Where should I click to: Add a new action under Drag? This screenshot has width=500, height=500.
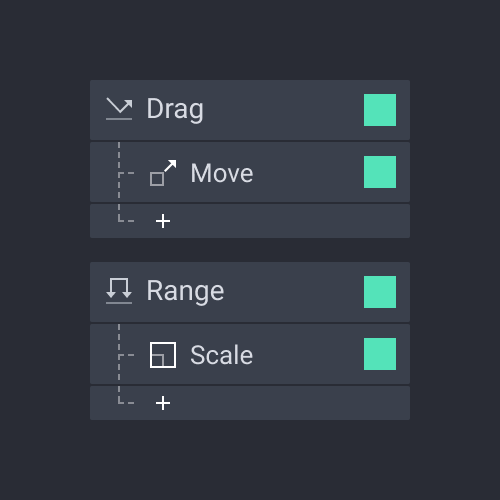click(x=163, y=221)
